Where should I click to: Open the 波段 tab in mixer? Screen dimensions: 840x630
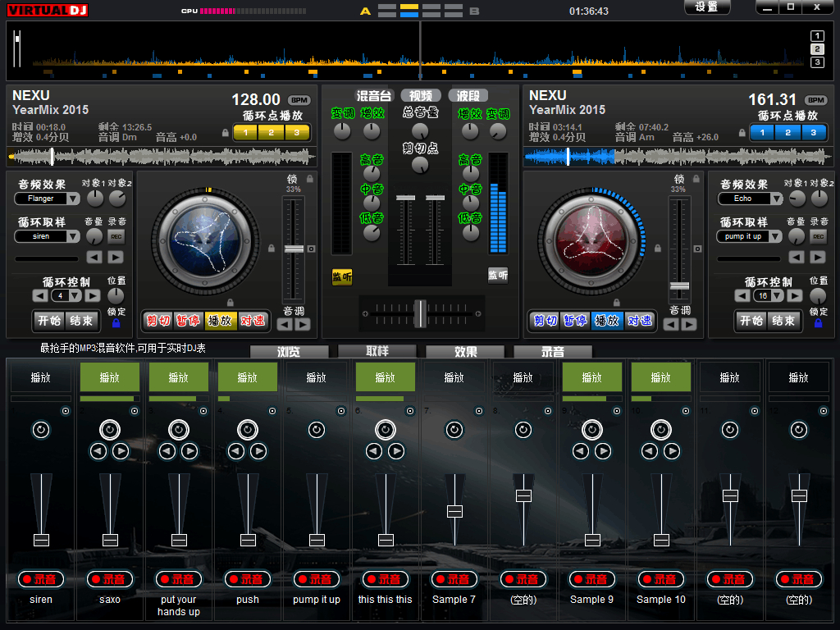[x=468, y=95]
